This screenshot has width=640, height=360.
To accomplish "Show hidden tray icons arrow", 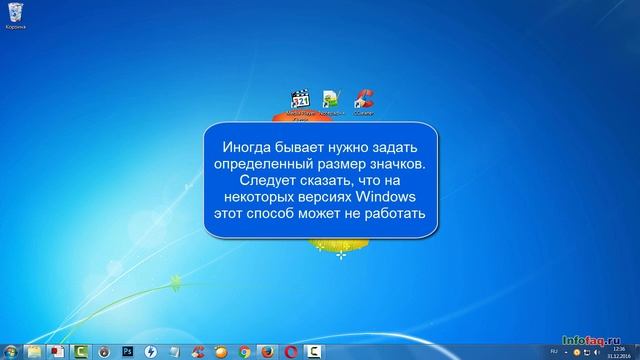I will point(566,352).
